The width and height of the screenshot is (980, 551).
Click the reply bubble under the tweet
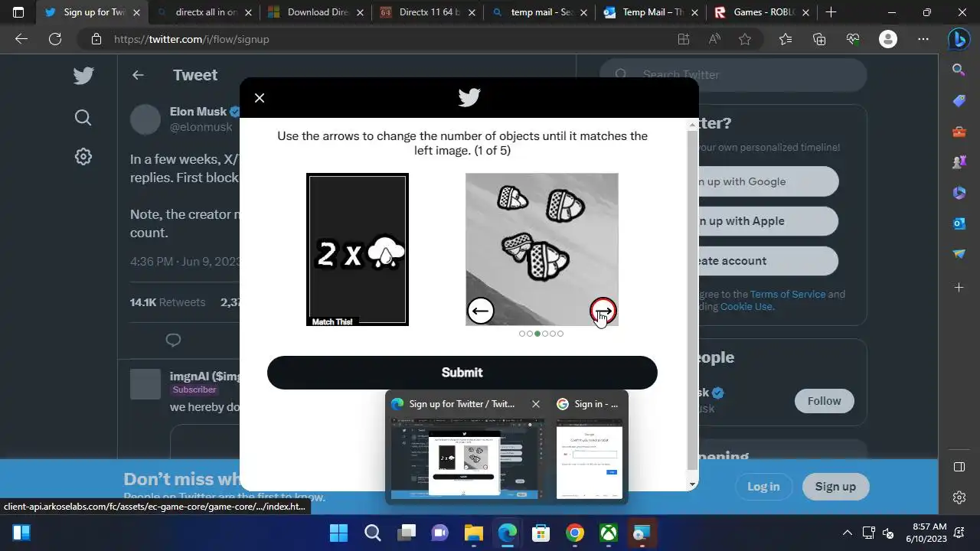pos(174,340)
